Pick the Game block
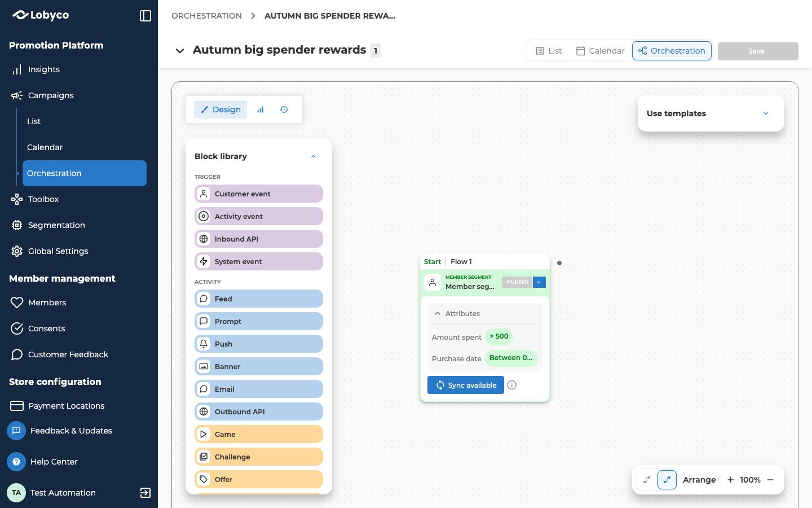Image resolution: width=812 pixels, height=508 pixels. pos(259,434)
